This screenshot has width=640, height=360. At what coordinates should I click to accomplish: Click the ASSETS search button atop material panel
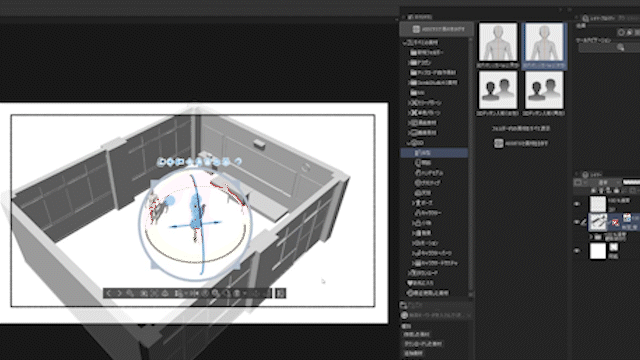[x=437, y=29]
